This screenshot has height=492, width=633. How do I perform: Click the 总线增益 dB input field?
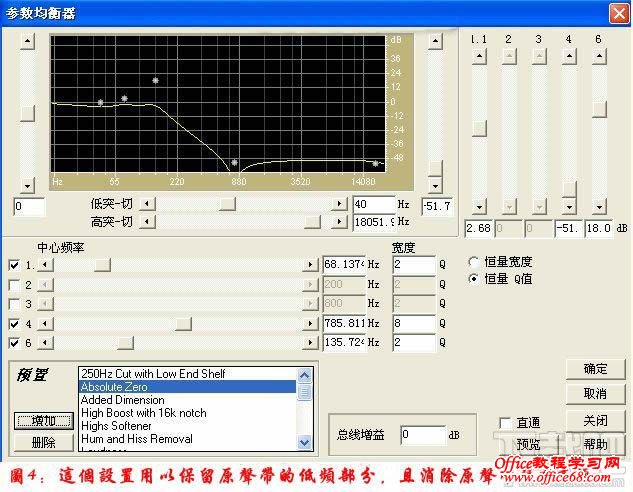point(422,435)
